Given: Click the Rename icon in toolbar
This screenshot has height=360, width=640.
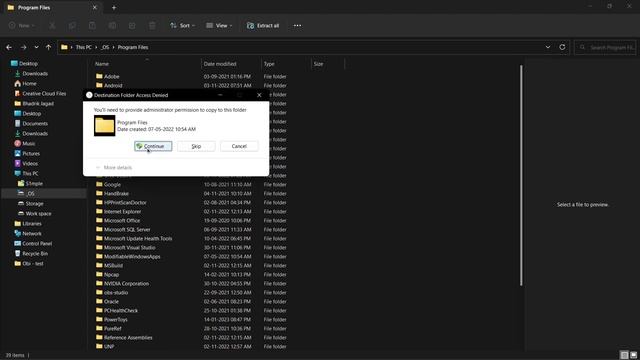Looking at the screenshot, I should (x=112, y=25).
